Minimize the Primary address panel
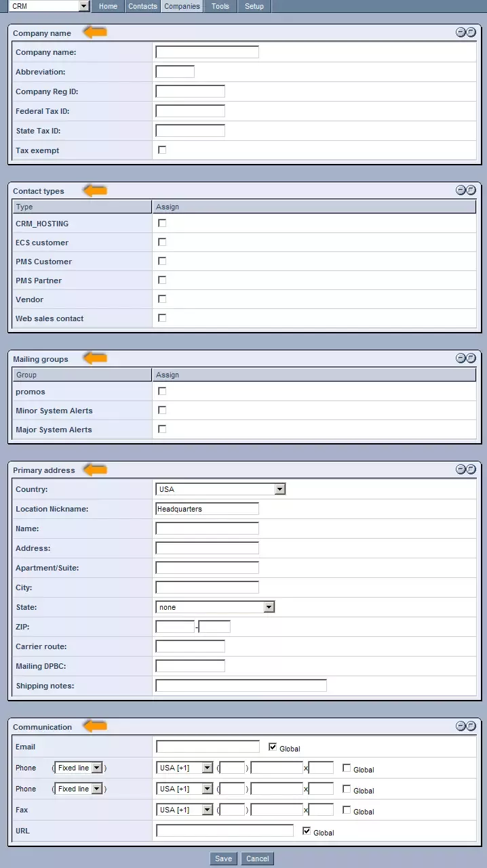 (x=461, y=469)
